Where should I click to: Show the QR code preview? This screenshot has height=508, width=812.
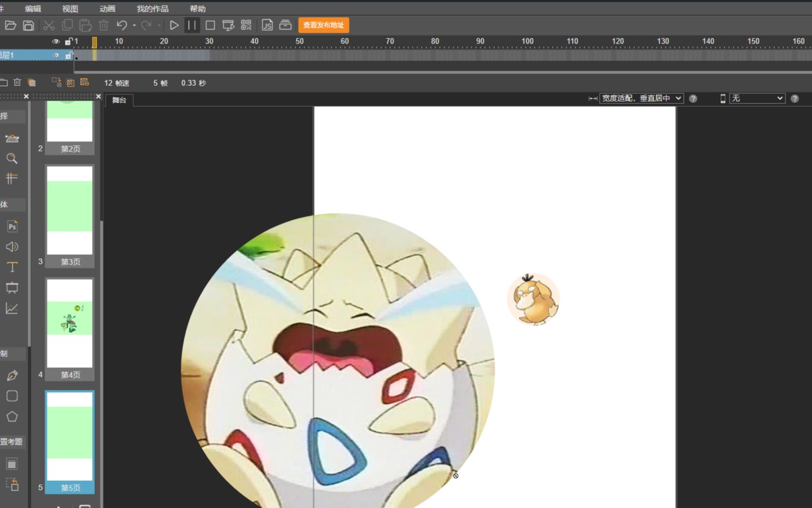(x=246, y=25)
